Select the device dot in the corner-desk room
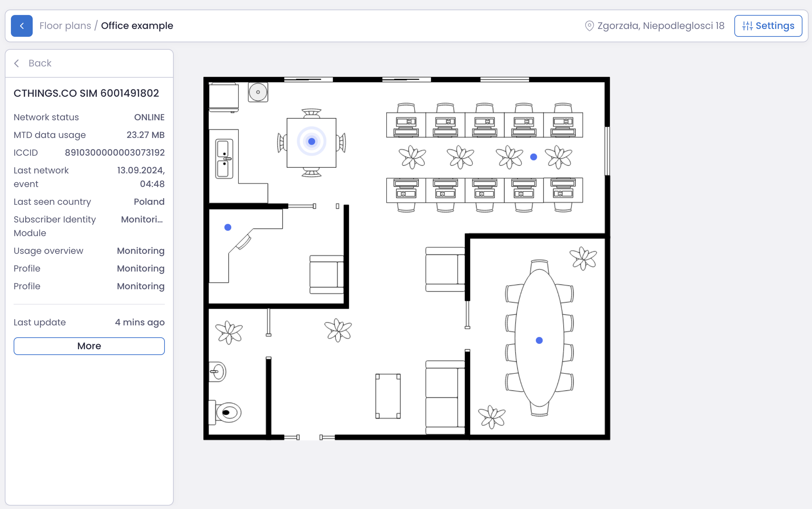This screenshot has width=812, height=509. pyautogui.click(x=228, y=227)
